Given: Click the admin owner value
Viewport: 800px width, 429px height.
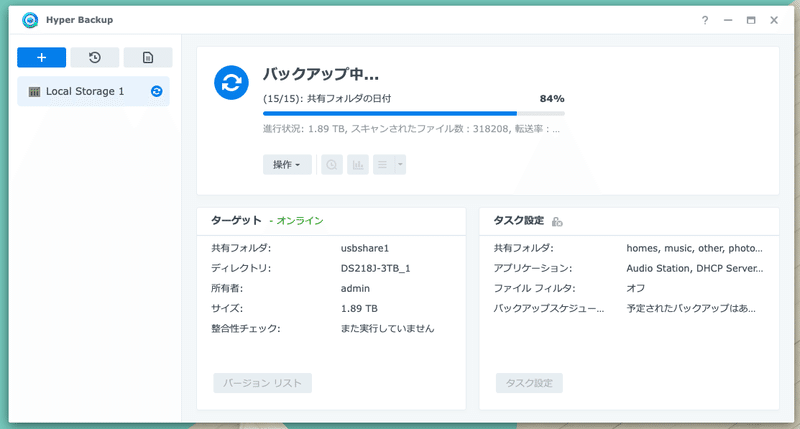Looking at the screenshot, I should (355, 288).
